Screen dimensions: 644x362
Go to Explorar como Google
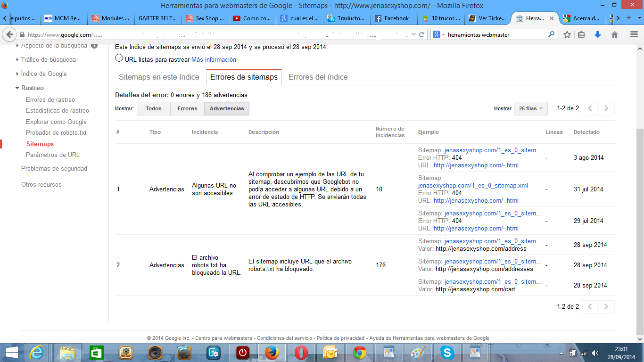57,122
